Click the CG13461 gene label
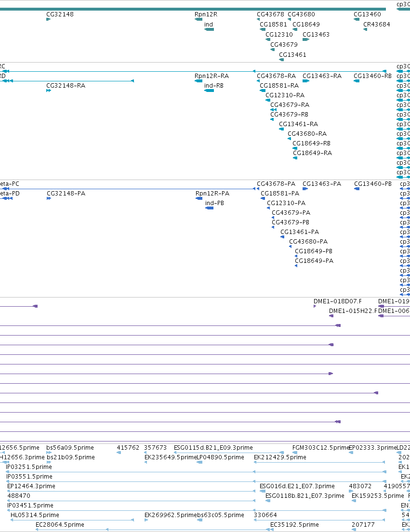The width and height of the screenshot is (410, 532). click(x=292, y=54)
